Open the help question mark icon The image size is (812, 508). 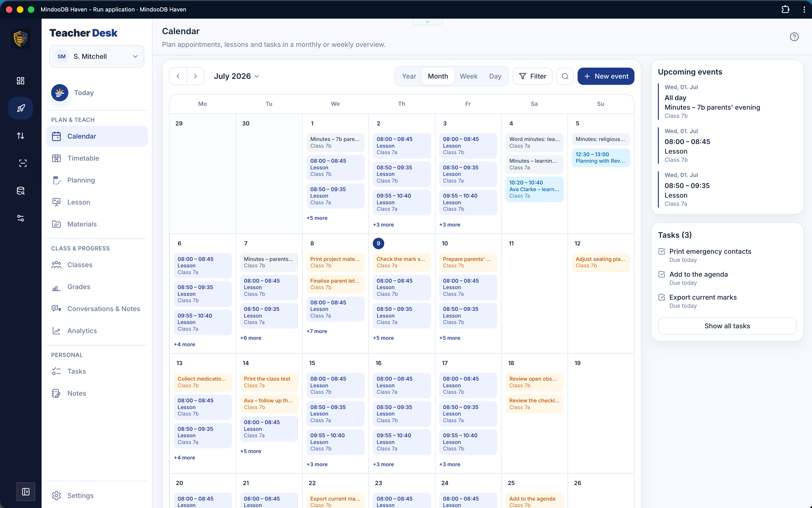[x=794, y=37]
